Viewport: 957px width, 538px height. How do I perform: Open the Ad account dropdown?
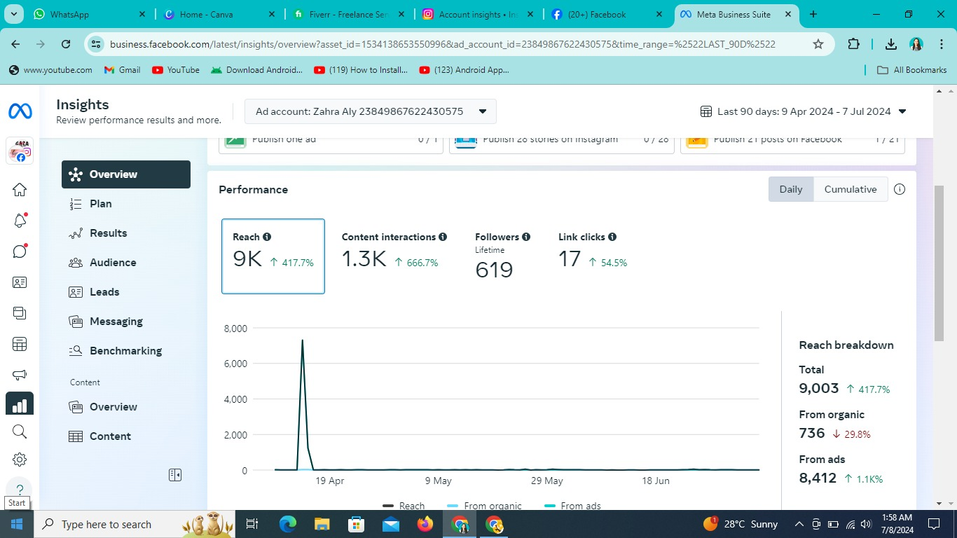point(370,111)
